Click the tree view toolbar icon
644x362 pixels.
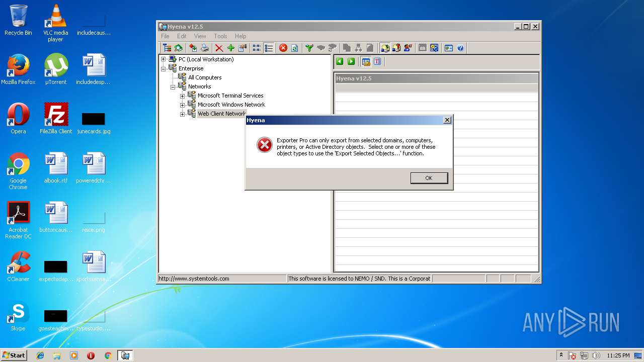167,48
